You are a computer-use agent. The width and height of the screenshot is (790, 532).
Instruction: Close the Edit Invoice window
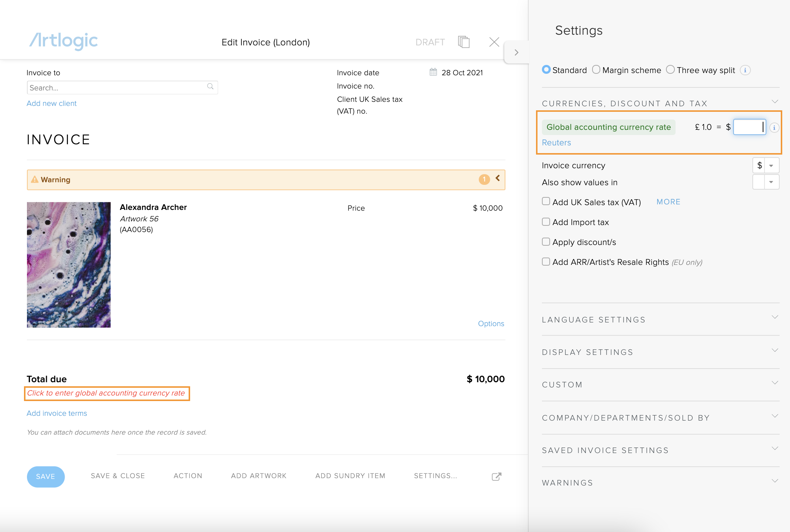pyautogui.click(x=494, y=42)
